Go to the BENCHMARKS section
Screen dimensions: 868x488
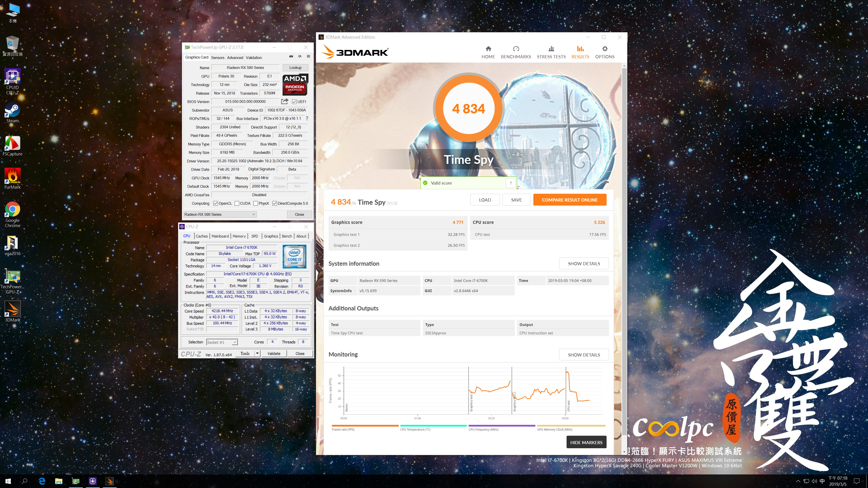click(516, 52)
